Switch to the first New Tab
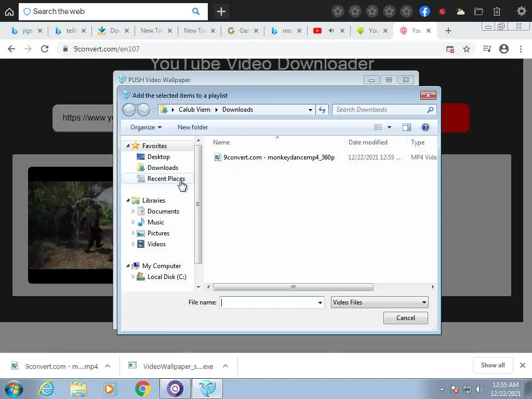Screen dimensions: 532x399 point(152,31)
